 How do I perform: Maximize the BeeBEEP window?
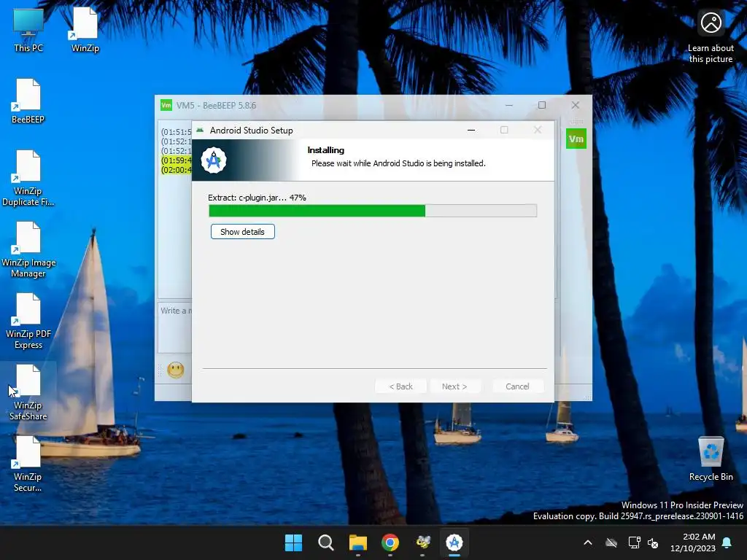coord(542,105)
